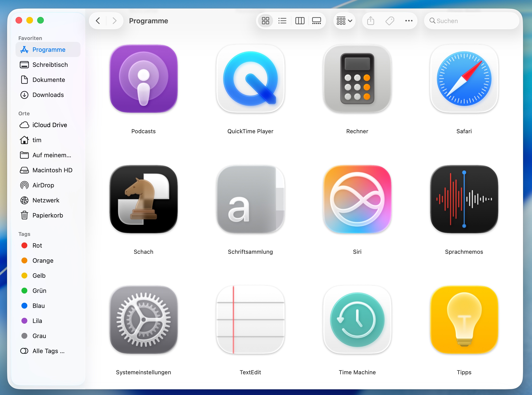Filter by the Grün tag

(48, 290)
